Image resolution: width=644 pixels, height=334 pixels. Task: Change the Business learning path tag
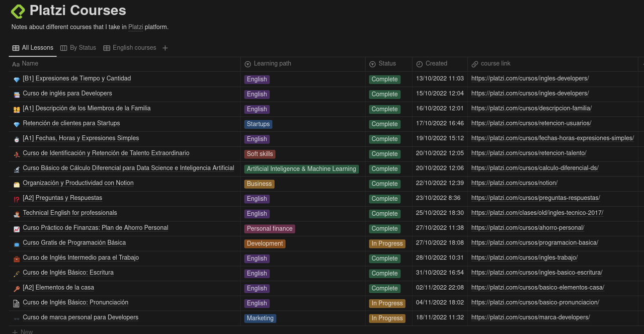[x=259, y=184]
